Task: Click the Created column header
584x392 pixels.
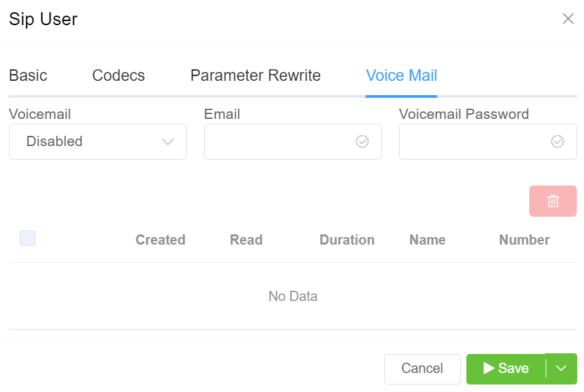Action: [160, 240]
